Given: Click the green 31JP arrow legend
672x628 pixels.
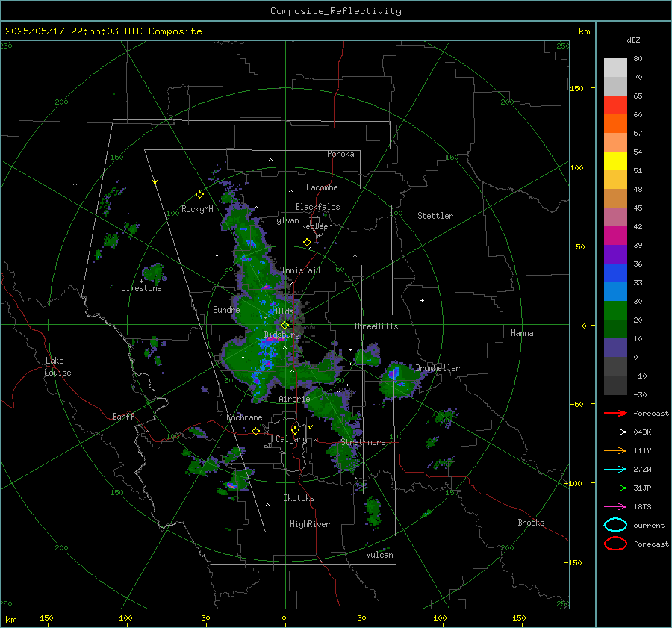Looking at the screenshot, I should tap(615, 488).
